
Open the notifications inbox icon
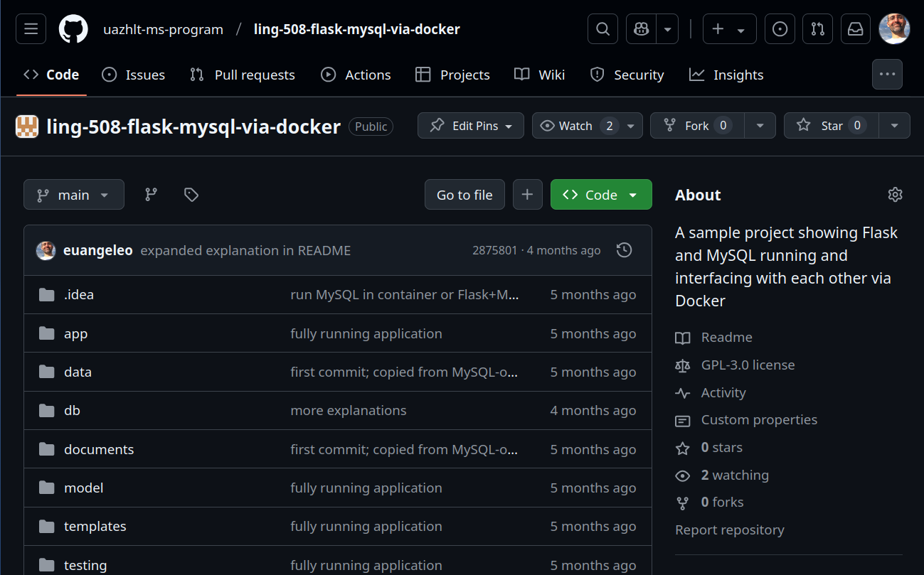856,29
